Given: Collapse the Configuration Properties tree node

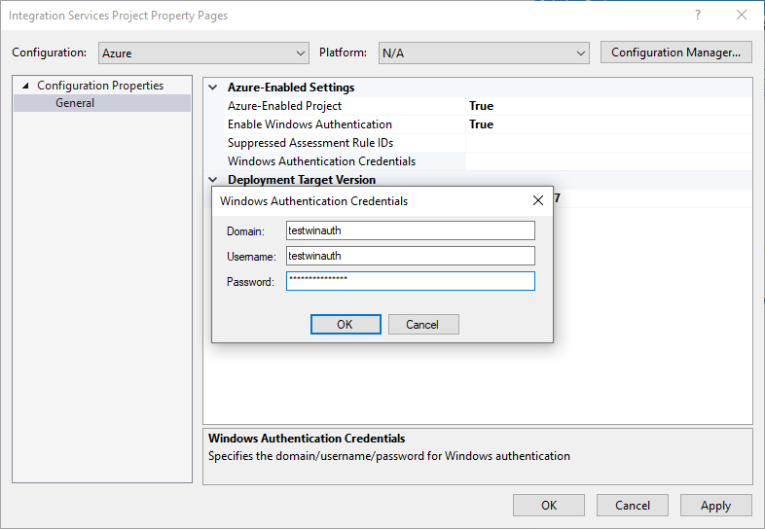Looking at the screenshot, I should 25,86.
